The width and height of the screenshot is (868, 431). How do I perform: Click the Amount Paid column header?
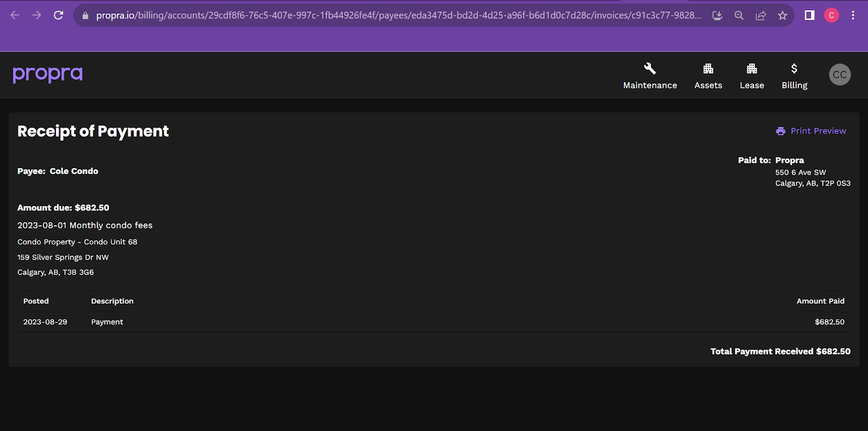pos(820,301)
